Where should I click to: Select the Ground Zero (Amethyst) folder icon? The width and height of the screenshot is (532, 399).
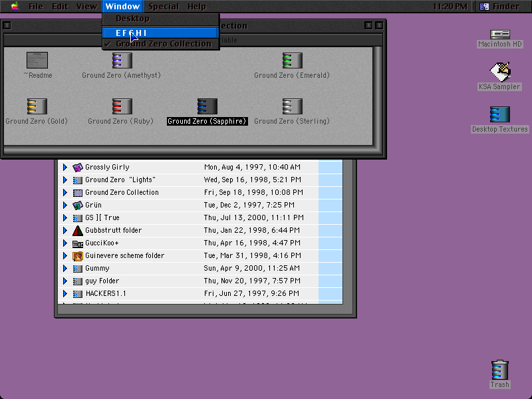(122, 61)
